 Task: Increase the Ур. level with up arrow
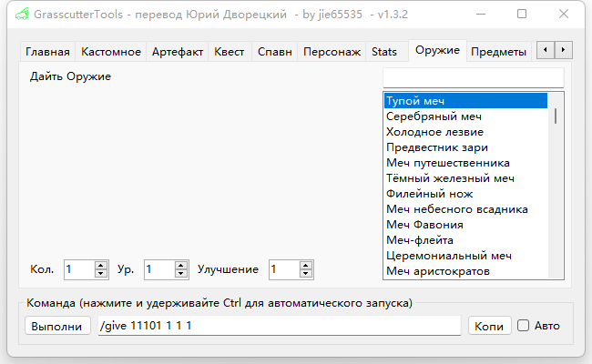(181, 265)
